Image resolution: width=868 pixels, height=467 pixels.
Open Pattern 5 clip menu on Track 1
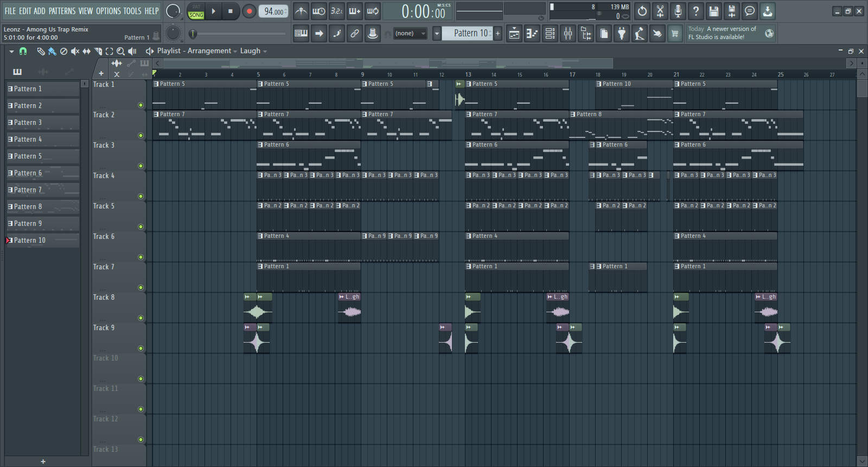[x=156, y=84]
